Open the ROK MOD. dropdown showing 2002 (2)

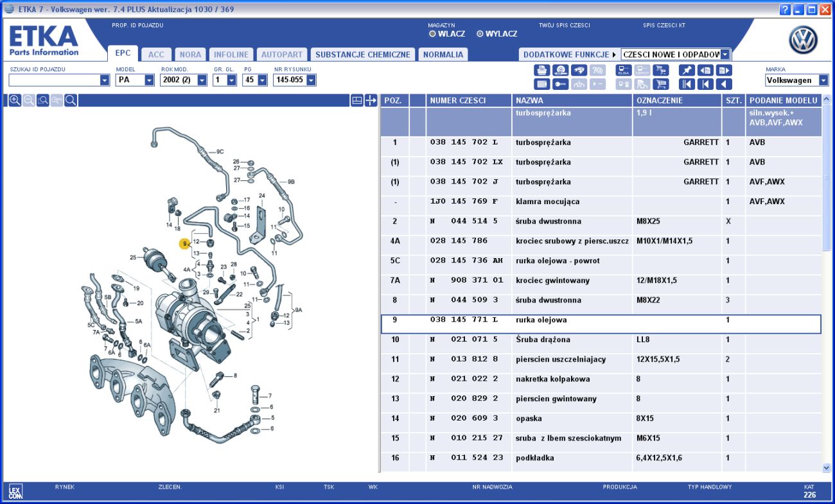[202, 80]
